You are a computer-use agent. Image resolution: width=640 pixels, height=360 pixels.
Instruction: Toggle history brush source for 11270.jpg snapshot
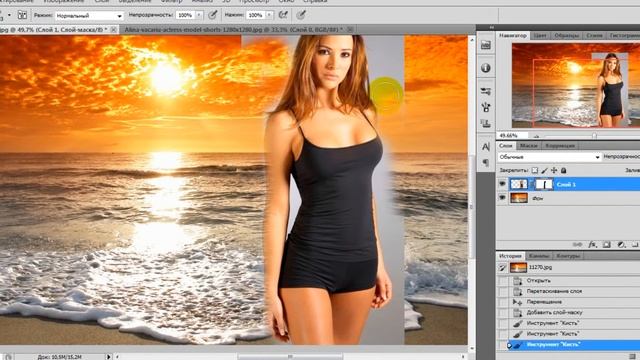(x=502, y=268)
